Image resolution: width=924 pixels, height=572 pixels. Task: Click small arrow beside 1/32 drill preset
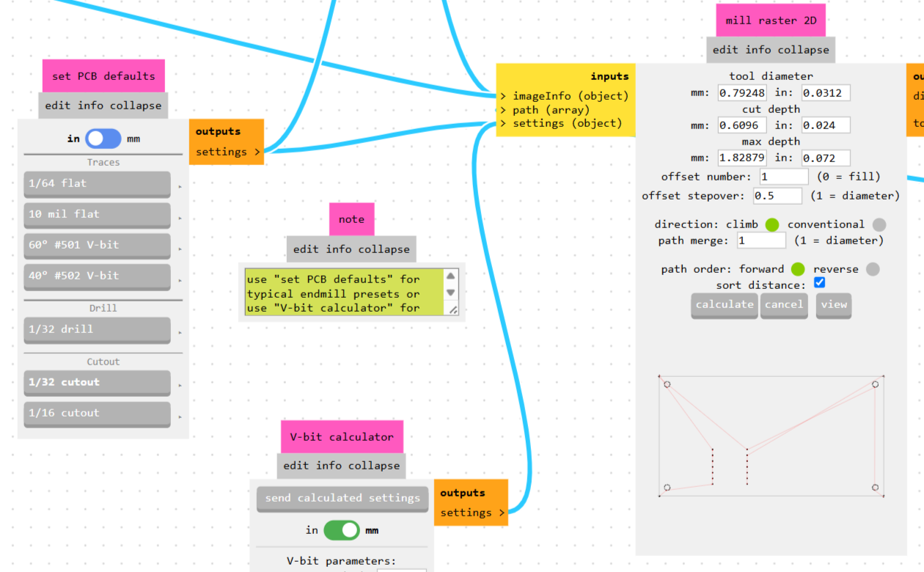180,333
